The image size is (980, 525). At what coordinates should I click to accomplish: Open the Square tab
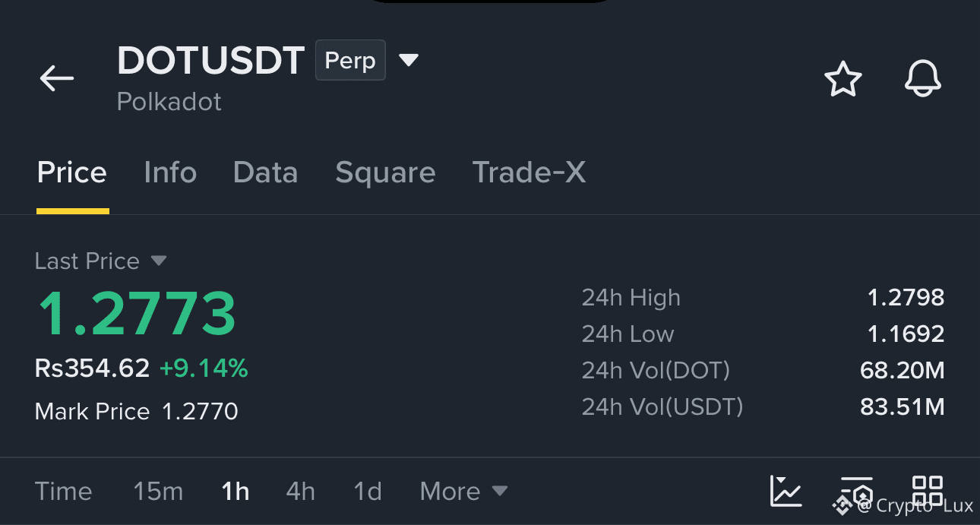385,173
